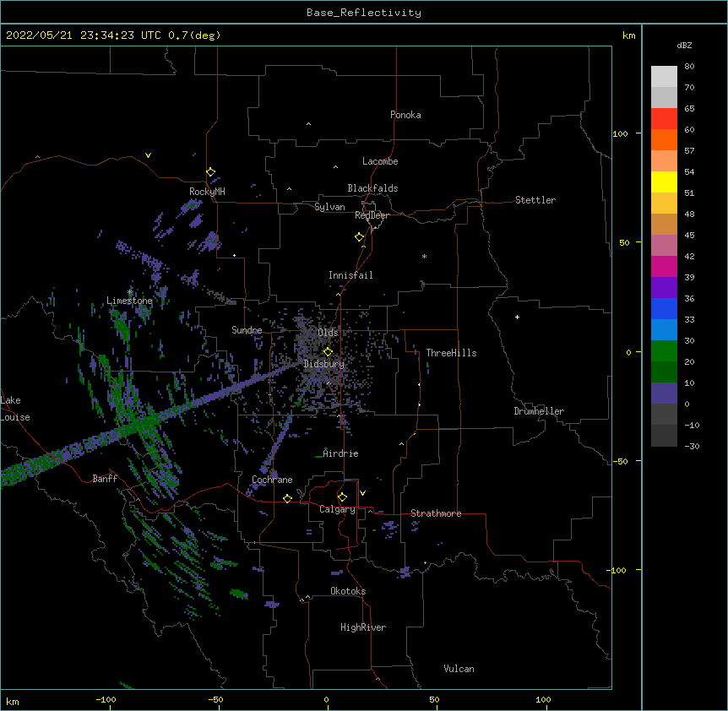
Task: Select the magenta 42-39 dBZ legend band
Action: click(x=664, y=266)
